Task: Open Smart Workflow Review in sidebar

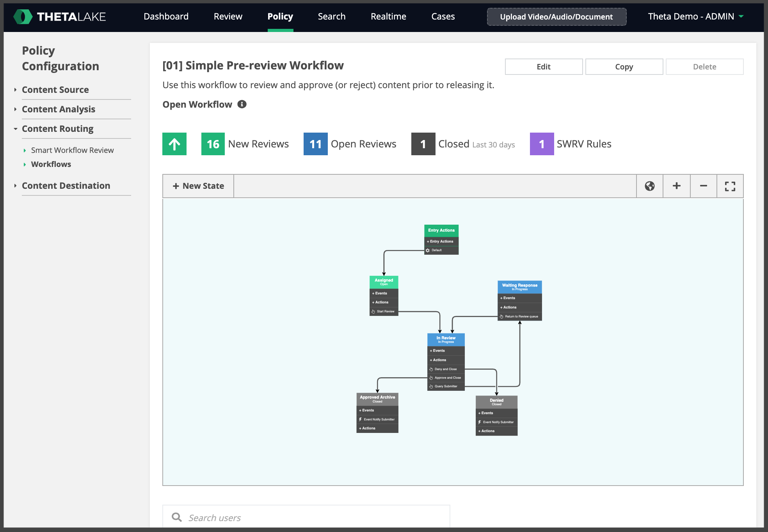Action: tap(72, 150)
